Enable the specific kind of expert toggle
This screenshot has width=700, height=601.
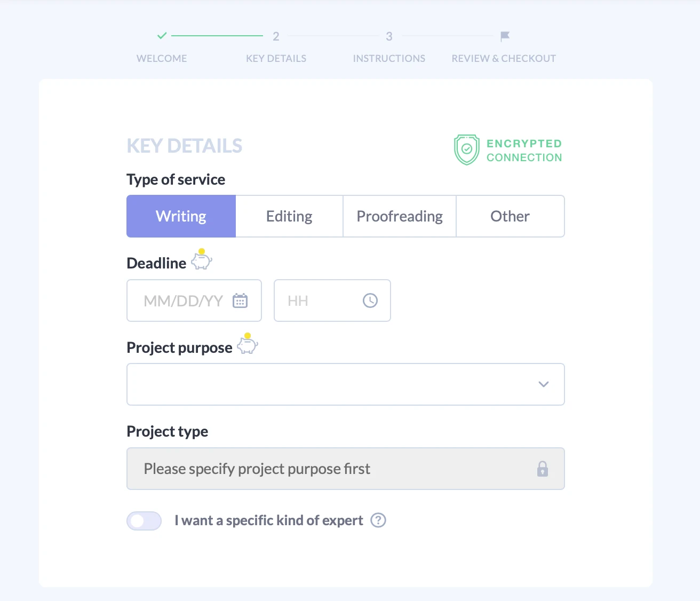144,521
